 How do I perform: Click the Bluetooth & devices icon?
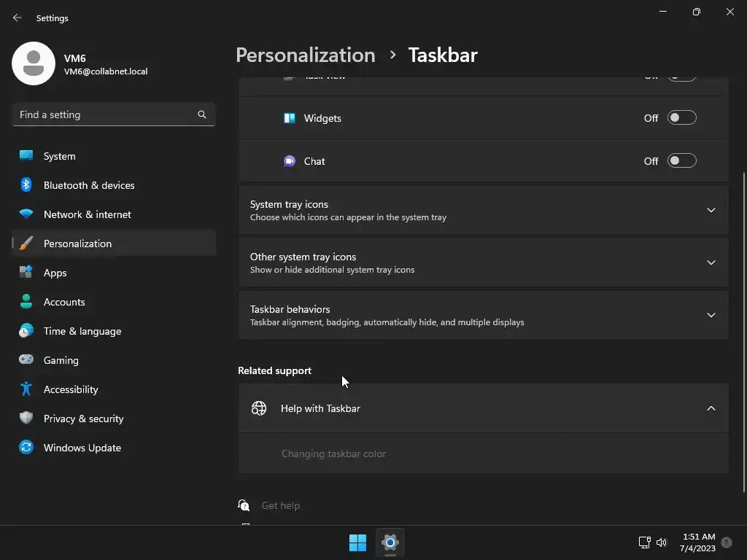[26, 185]
